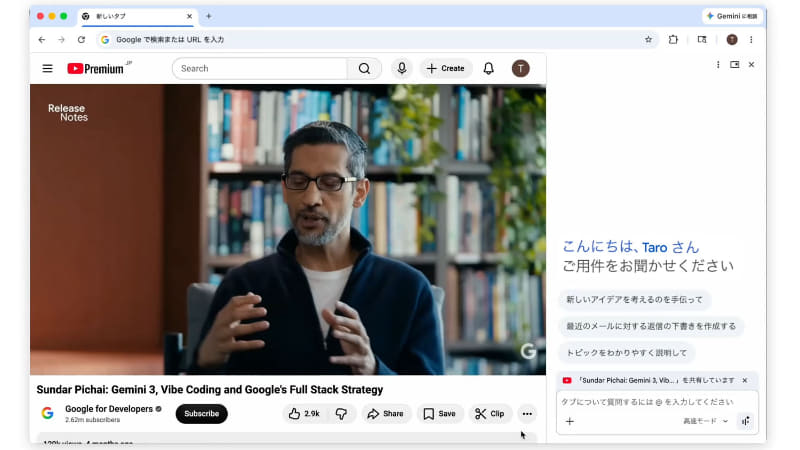The width and height of the screenshot is (800, 450).
Task: Open YouTube notifications bell
Action: tap(489, 68)
